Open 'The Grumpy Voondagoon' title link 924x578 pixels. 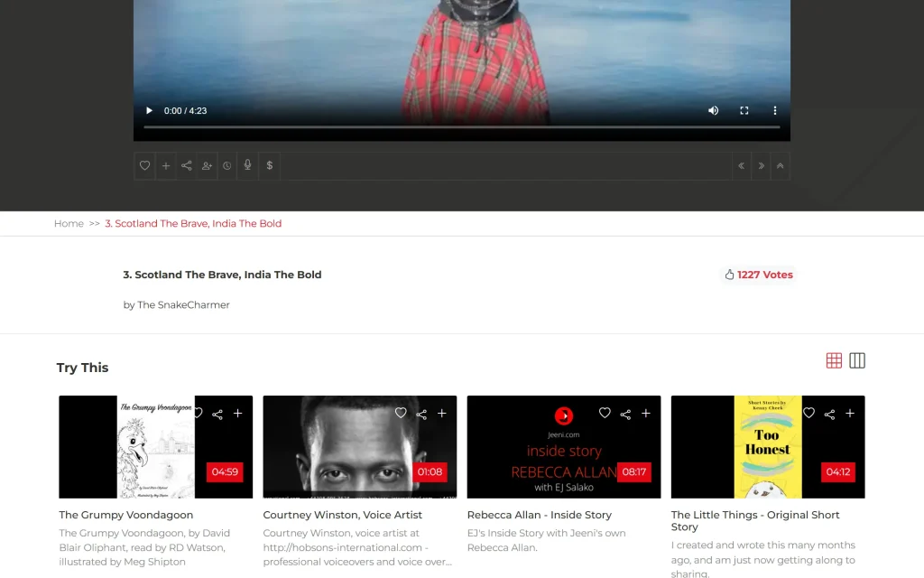click(126, 515)
